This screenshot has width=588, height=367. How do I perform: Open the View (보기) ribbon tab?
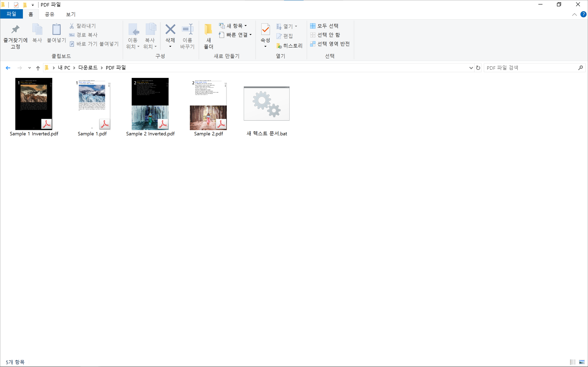click(71, 14)
